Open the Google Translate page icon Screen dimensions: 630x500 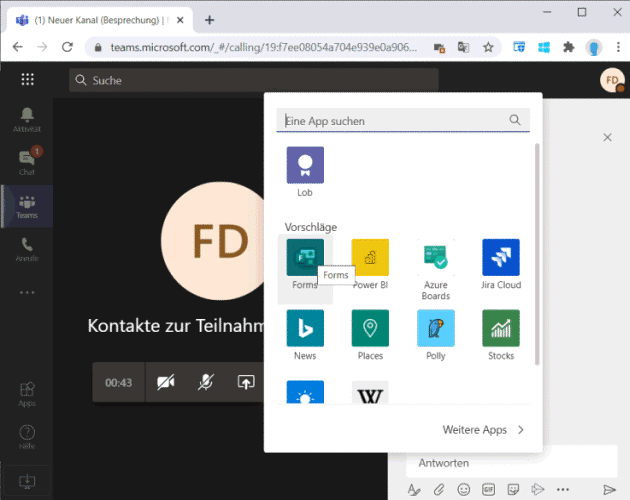click(463, 47)
